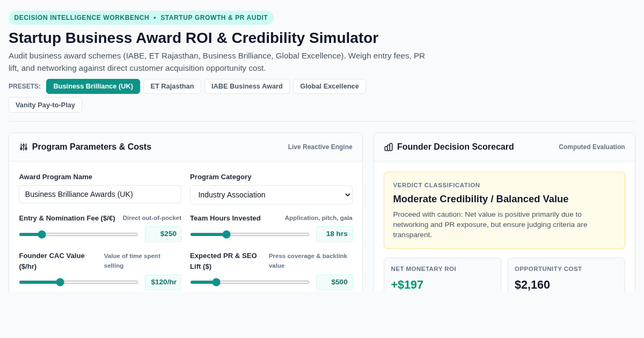Image resolution: width=644 pixels, height=338 pixels.
Task: Click the $2,160 opportunity cost figure
Action: [532, 285]
